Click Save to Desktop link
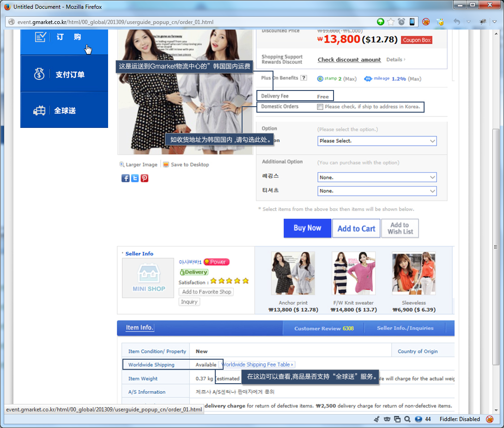 186,164
